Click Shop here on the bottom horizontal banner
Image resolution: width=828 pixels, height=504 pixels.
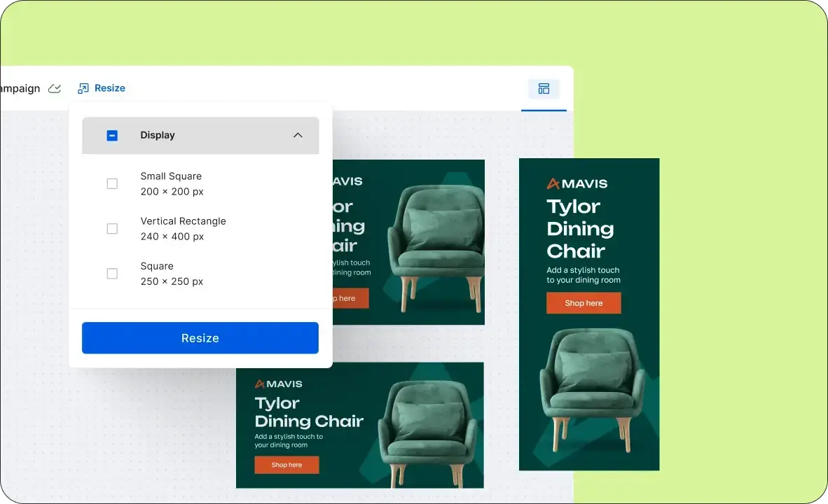(x=287, y=465)
